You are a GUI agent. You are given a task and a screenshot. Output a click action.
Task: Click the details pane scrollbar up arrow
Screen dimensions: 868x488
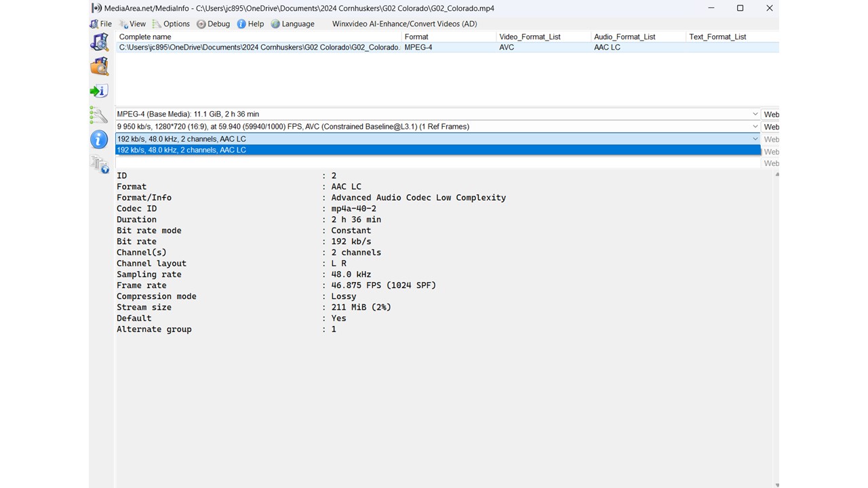pyautogui.click(x=776, y=174)
